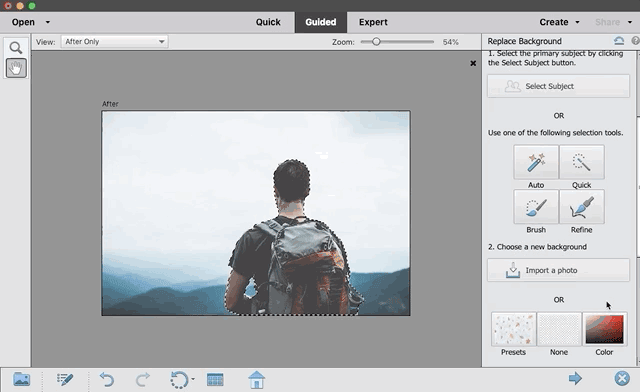Undo the last action
The image size is (640, 392).
click(x=107, y=379)
